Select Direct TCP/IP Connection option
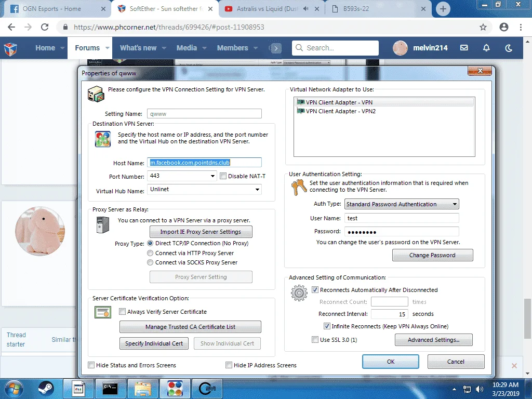This screenshot has width=532, height=399. (150, 243)
